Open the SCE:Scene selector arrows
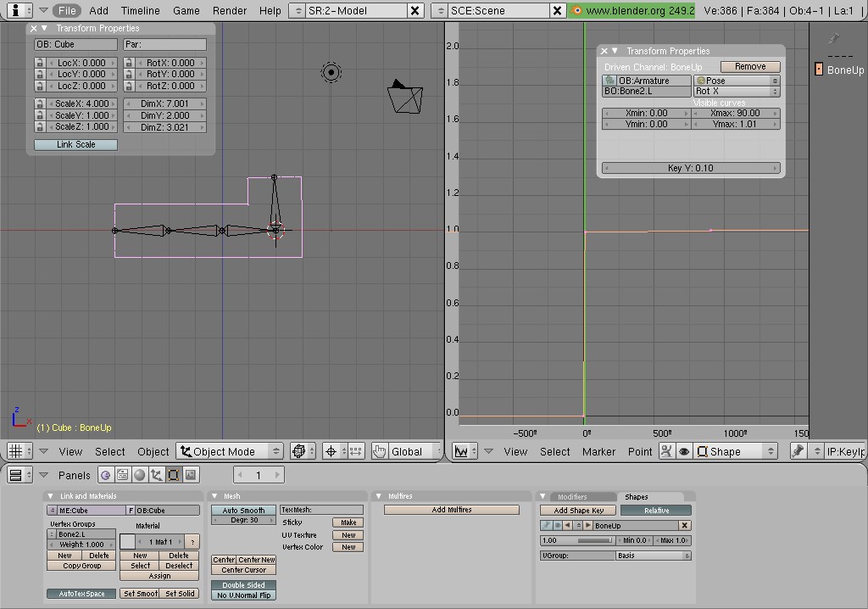The height and width of the screenshot is (609, 868). pyautogui.click(x=441, y=10)
